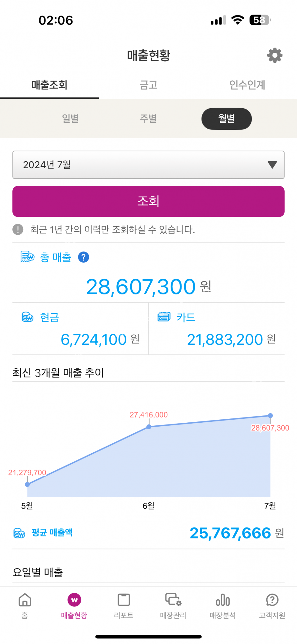Tap the June data point on the chart
Image resolution: width=297 pixels, height=644 pixels.
[x=149, y=427]
